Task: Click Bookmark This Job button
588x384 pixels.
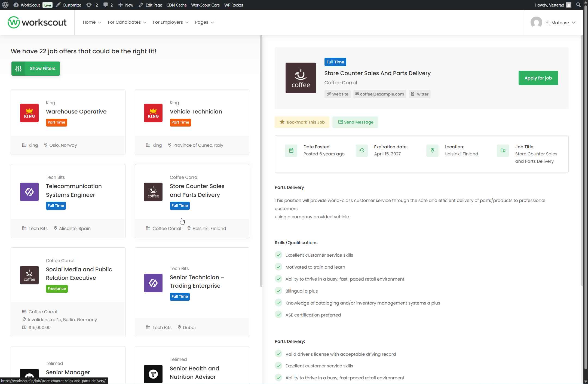Action: [x=302, y=122]
